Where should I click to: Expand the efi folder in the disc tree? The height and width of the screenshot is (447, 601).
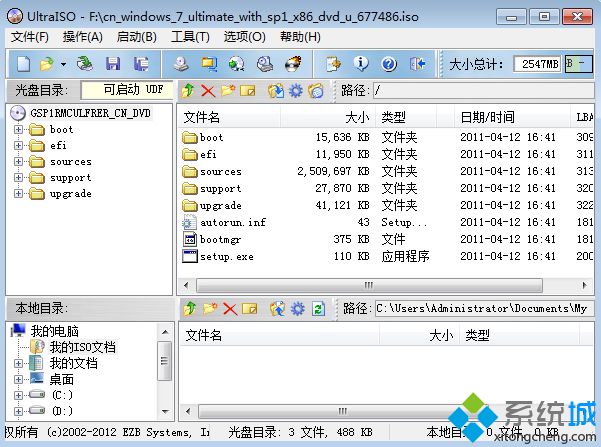click(x=18, y=145)
